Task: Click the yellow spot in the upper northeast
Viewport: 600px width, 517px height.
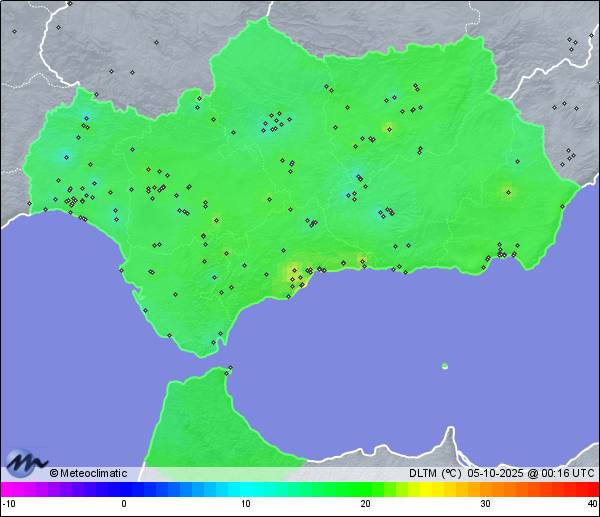Action: point(388,128)
